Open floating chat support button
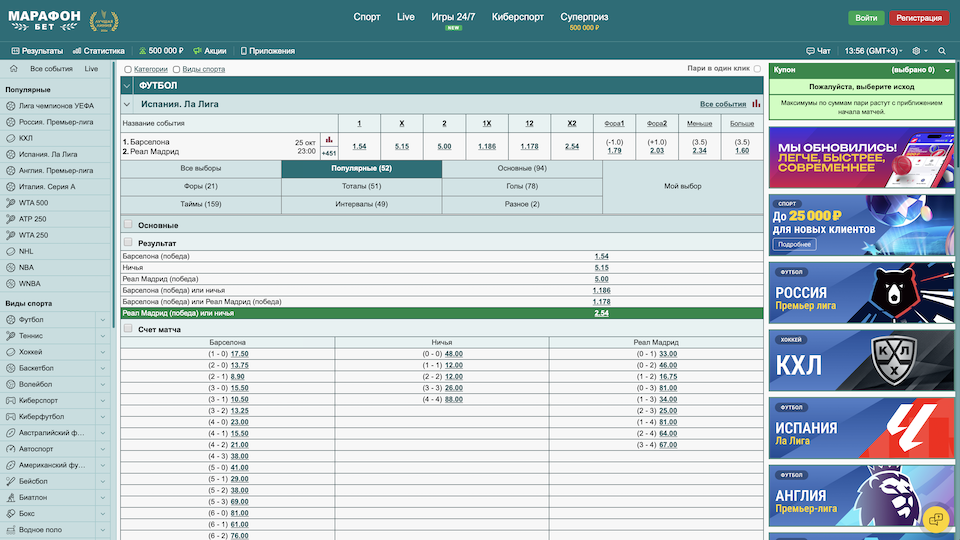Screen dimensions: 960x540 [936, 520]
